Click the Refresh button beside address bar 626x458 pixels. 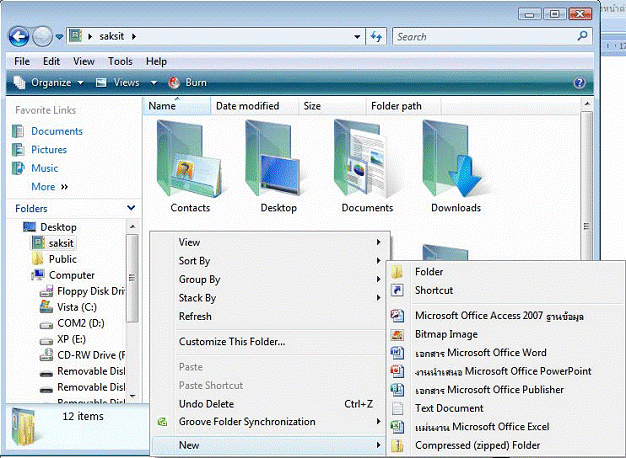coord(376,37)
